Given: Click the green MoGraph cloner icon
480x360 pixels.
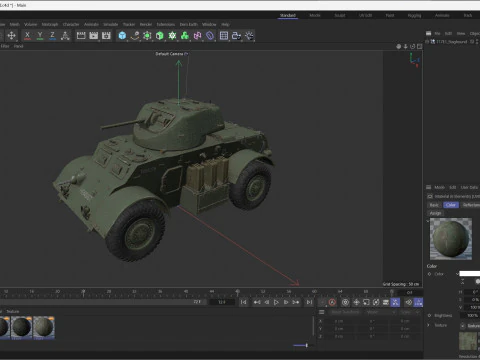Looking at the screenshot, I should (172, 36).
